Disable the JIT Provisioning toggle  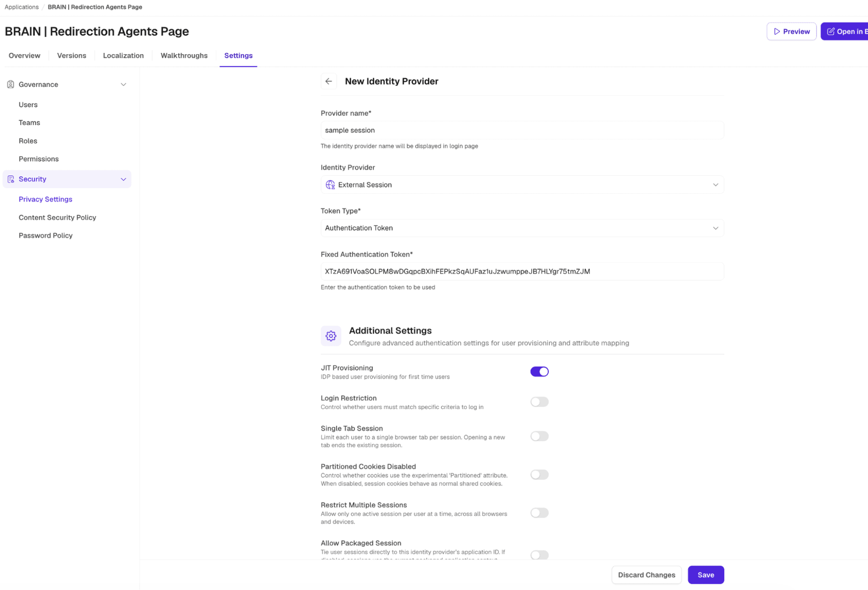coord(539,372)
